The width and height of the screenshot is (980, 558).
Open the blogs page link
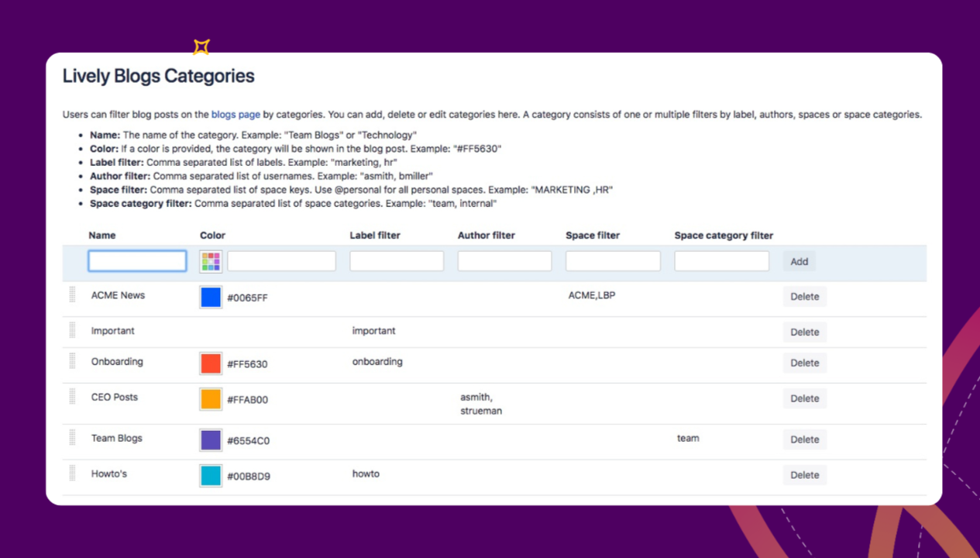click(236, 115)
